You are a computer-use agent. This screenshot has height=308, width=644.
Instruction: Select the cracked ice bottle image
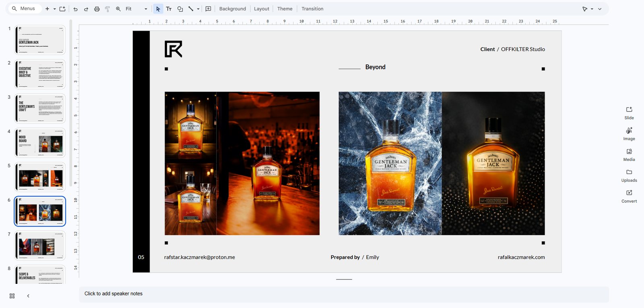tap(390, 163)
